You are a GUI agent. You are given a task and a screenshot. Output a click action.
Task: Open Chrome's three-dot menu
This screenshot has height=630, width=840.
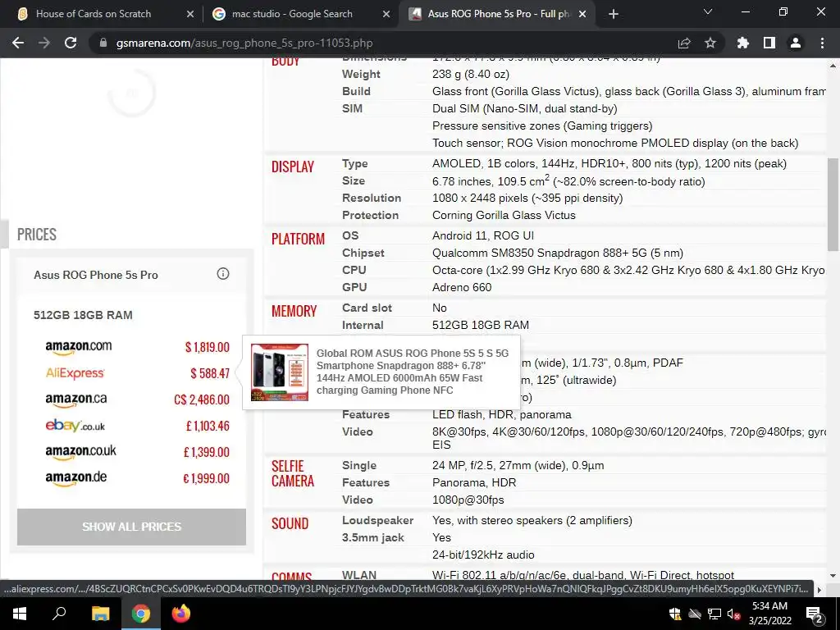[x=822, y=43]
